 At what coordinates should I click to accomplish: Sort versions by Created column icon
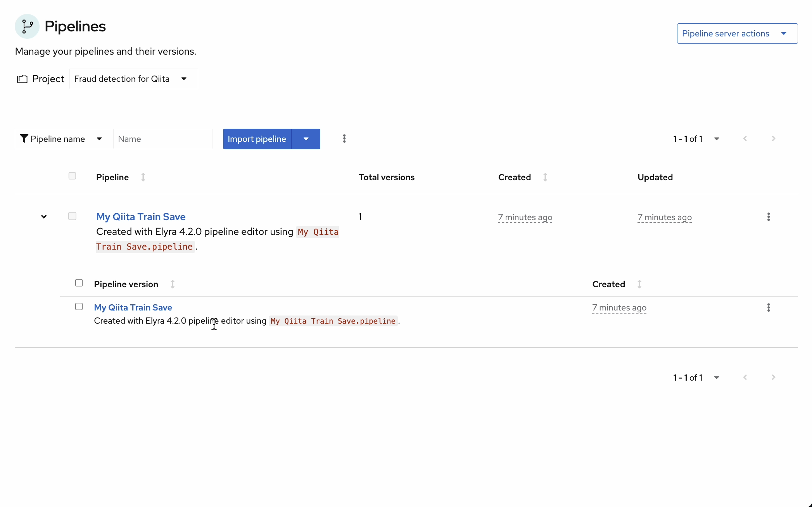tap(639, 285)
